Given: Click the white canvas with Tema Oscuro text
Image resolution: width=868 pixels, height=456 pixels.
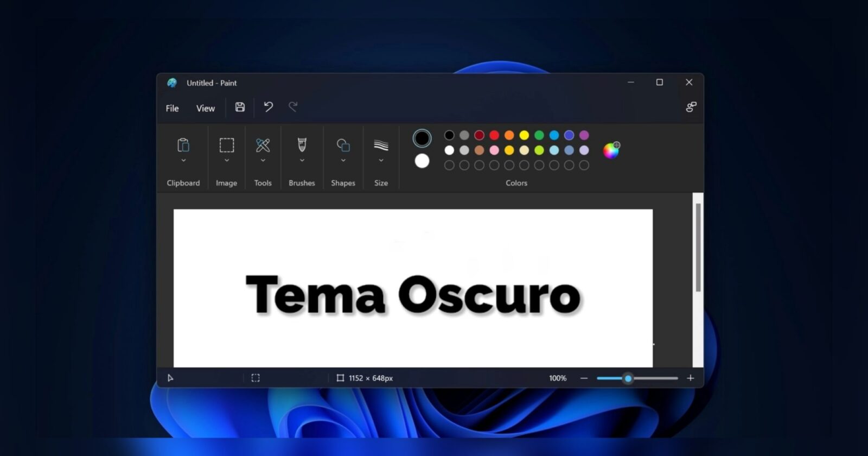Looking at the screenshot, I should tap(413, 288).
